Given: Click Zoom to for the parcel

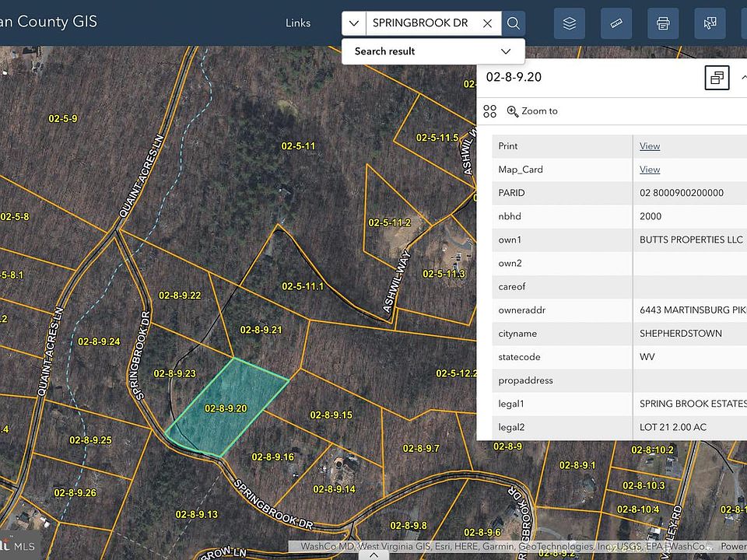Looking at the screenshot, I should click(531, 111).
